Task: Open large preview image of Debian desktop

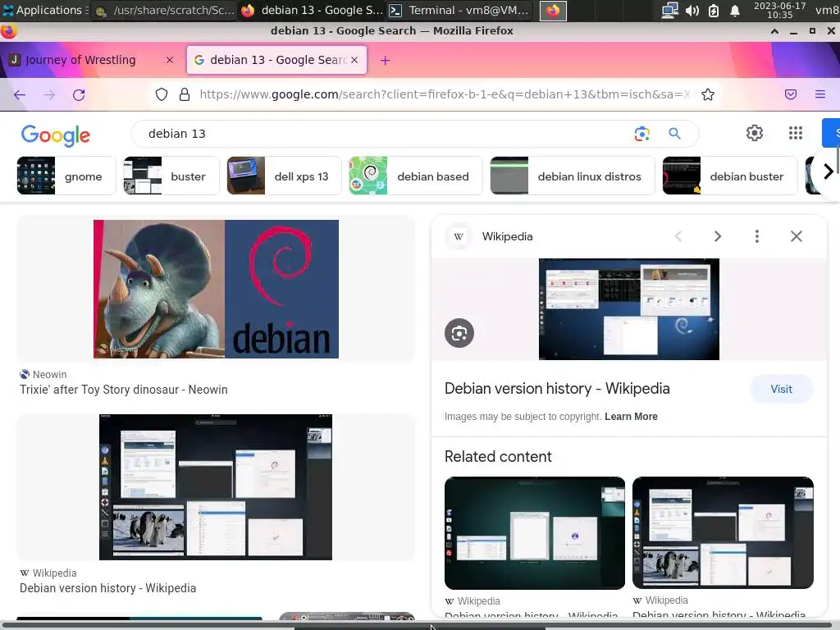Action: (629, 309)
